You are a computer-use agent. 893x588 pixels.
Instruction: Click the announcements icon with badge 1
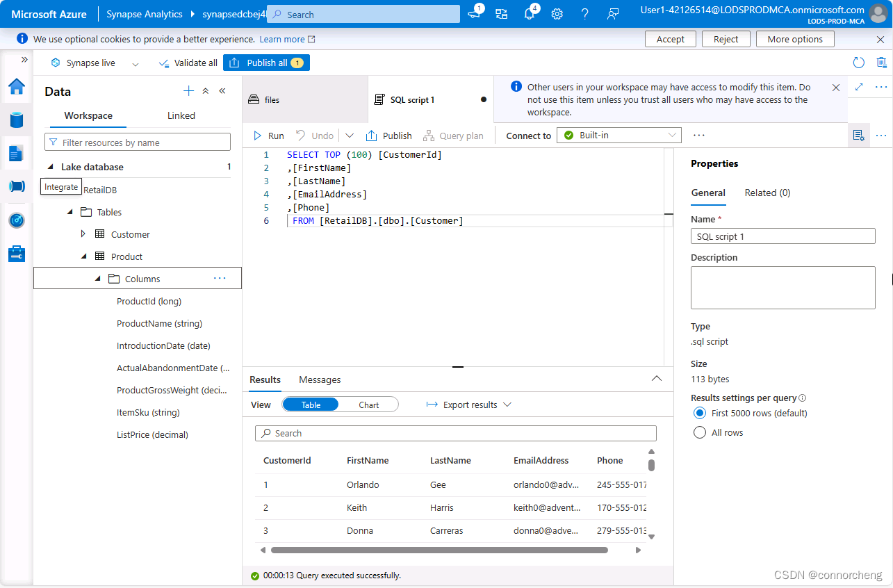[x=475, y=14]
